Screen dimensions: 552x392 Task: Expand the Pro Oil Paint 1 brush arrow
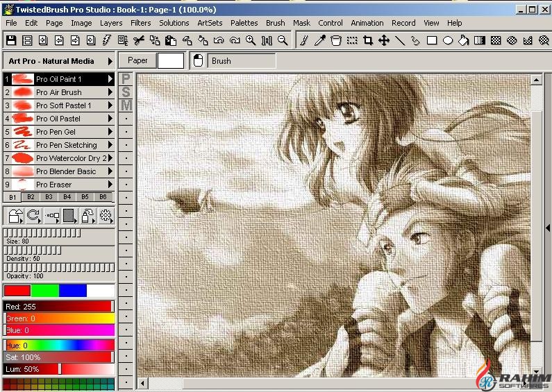tap(110, 79)
